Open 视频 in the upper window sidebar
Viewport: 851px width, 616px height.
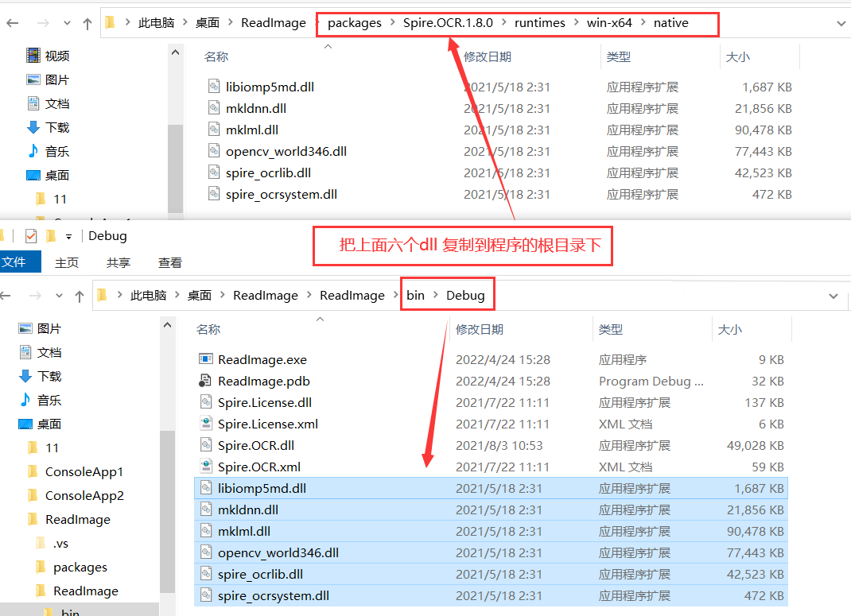click(56, 56)
